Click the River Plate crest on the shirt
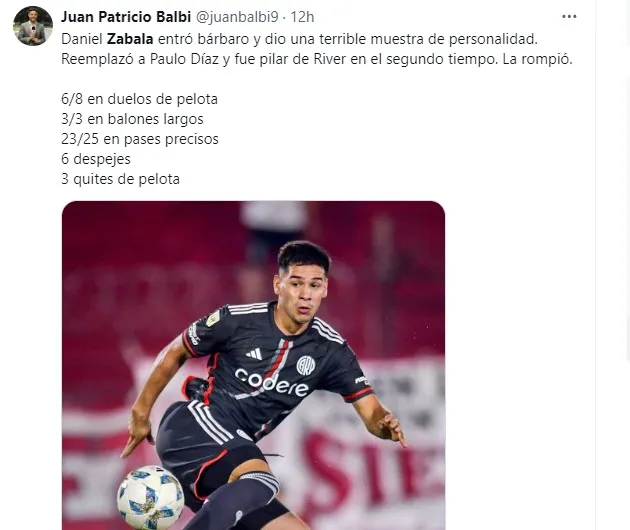Viewport: 630px width, 530px height. tap(306, 365)
